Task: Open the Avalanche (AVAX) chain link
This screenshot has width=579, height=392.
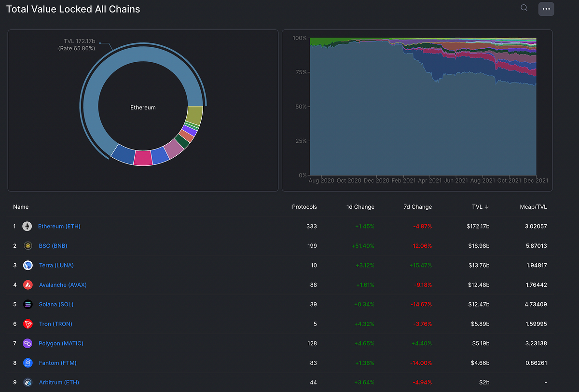Action: [63, 285]
